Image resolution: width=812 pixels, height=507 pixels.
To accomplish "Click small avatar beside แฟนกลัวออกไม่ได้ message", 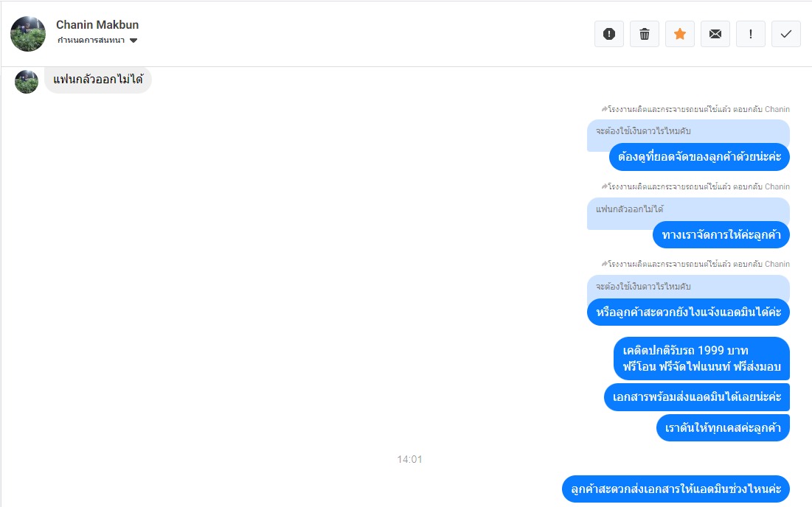I will (x=27, y=81).
